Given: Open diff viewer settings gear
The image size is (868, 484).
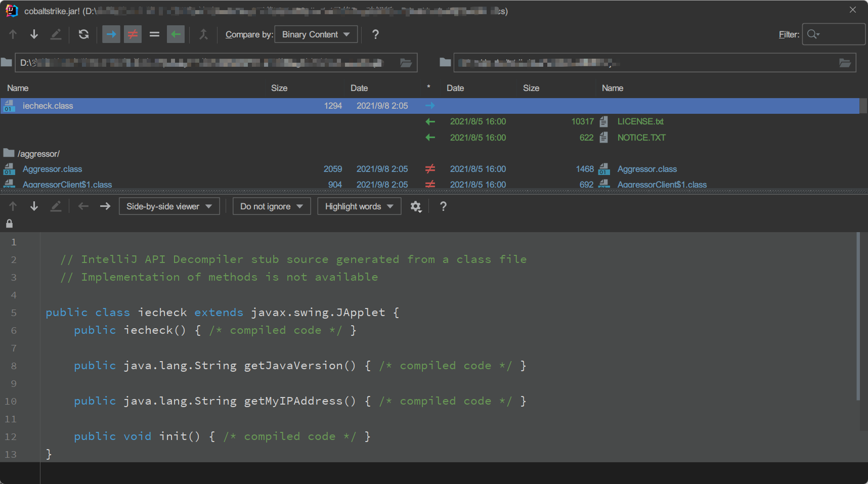Looking at the screenshot, I should point(416,206).
